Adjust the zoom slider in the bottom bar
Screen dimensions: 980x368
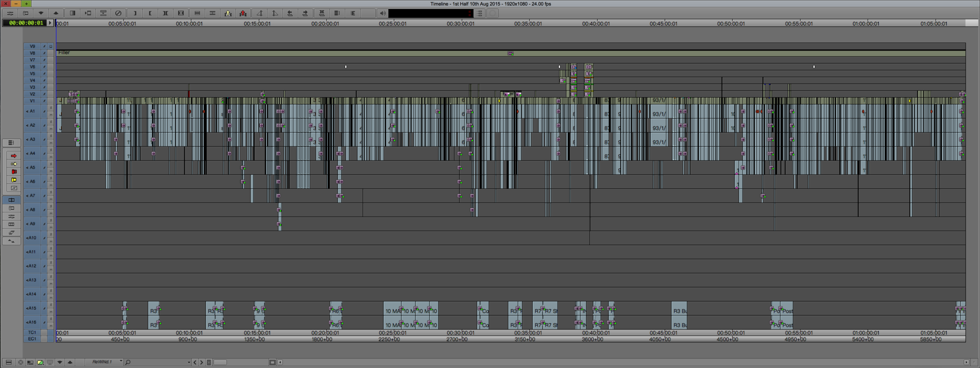220,363
